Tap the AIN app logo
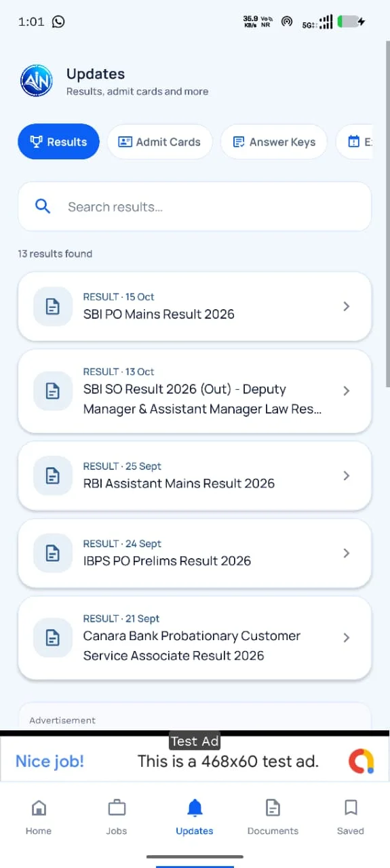 pos(37,82)
